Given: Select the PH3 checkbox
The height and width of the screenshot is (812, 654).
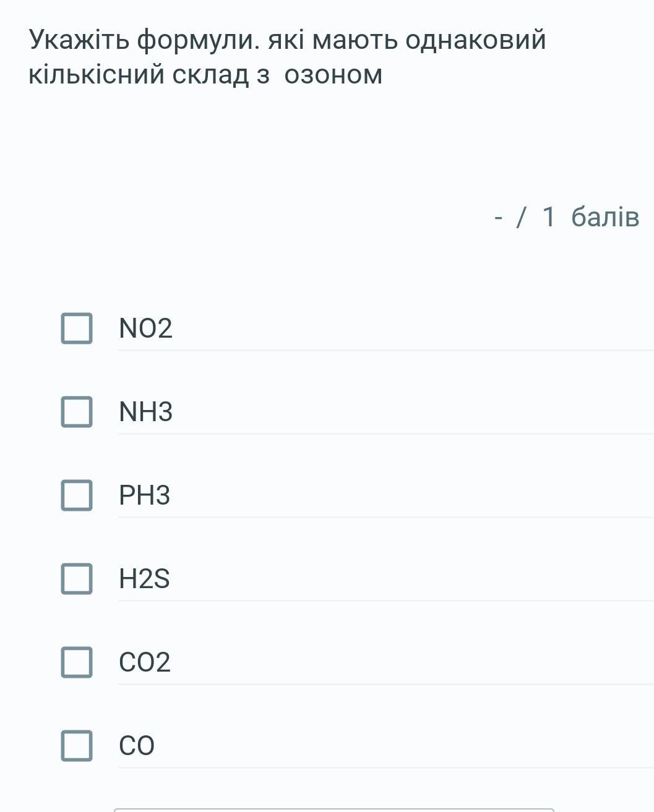Looking at the screenshot, I should [77, 495].
